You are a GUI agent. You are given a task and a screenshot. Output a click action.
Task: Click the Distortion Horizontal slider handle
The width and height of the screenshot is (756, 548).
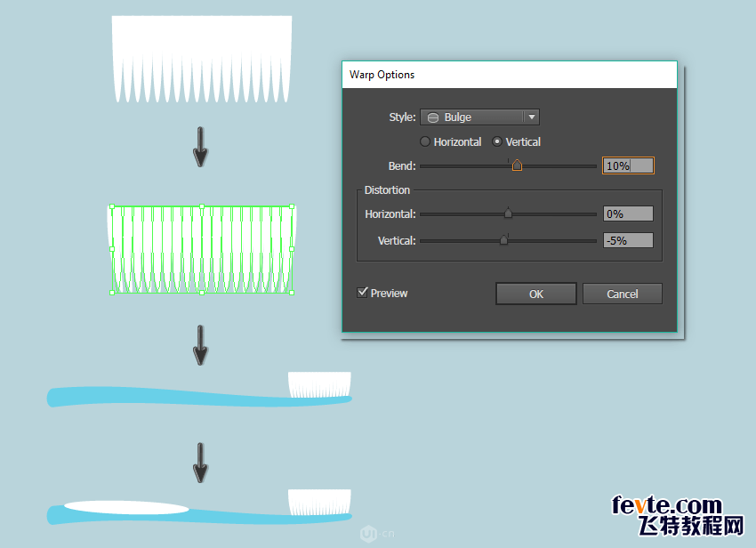[508, 213]
